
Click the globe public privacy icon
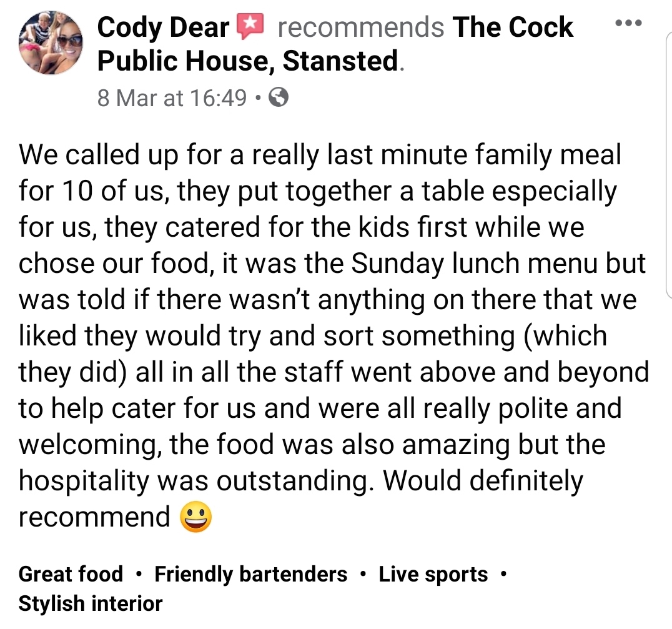[278, 97]
